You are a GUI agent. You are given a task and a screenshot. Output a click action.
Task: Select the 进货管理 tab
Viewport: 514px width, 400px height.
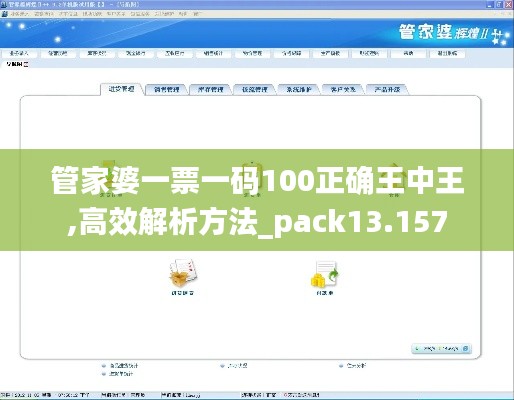(x=122, y=89)
